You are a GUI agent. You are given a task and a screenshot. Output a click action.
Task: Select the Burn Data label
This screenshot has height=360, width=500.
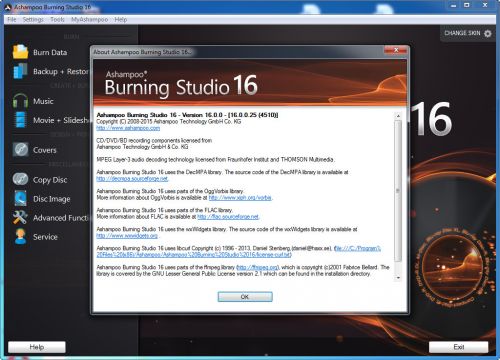[50, 52]
